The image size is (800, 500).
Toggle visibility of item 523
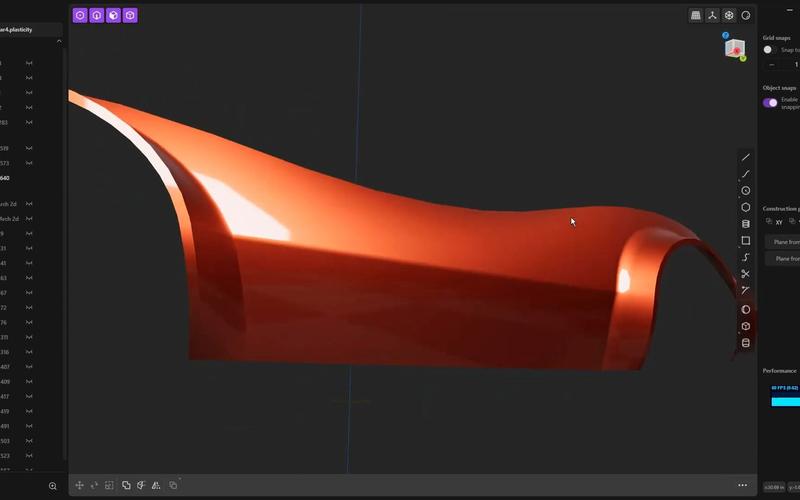(x=29, y=456)
